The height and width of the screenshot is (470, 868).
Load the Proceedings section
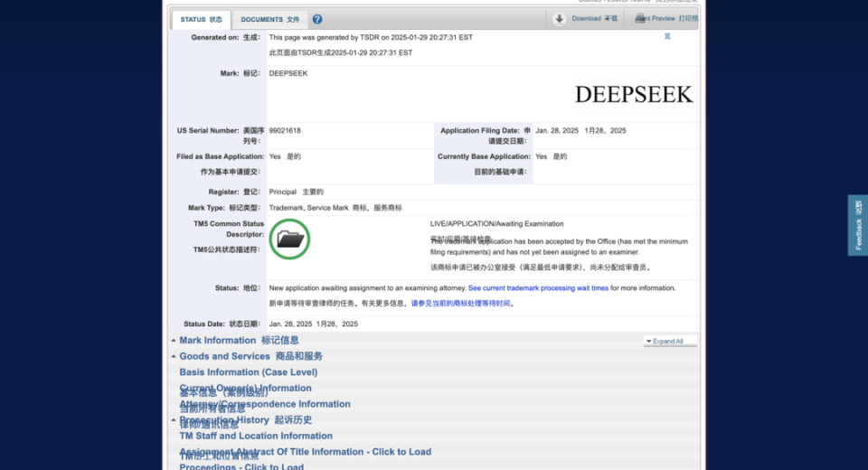pos(241,466)
